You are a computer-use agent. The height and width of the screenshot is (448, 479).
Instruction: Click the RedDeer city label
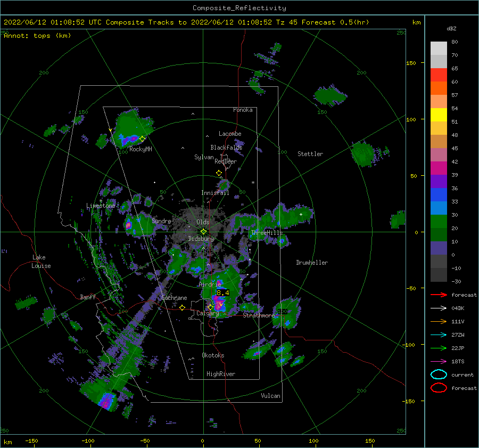coord(226,161)
